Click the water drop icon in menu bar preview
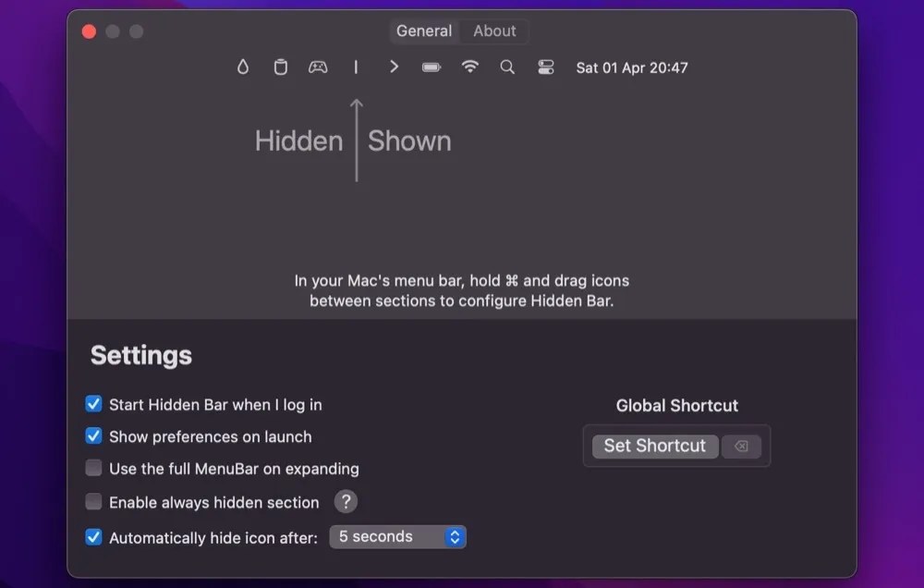Viewport: 924px width, 588px height. point(243,67)
